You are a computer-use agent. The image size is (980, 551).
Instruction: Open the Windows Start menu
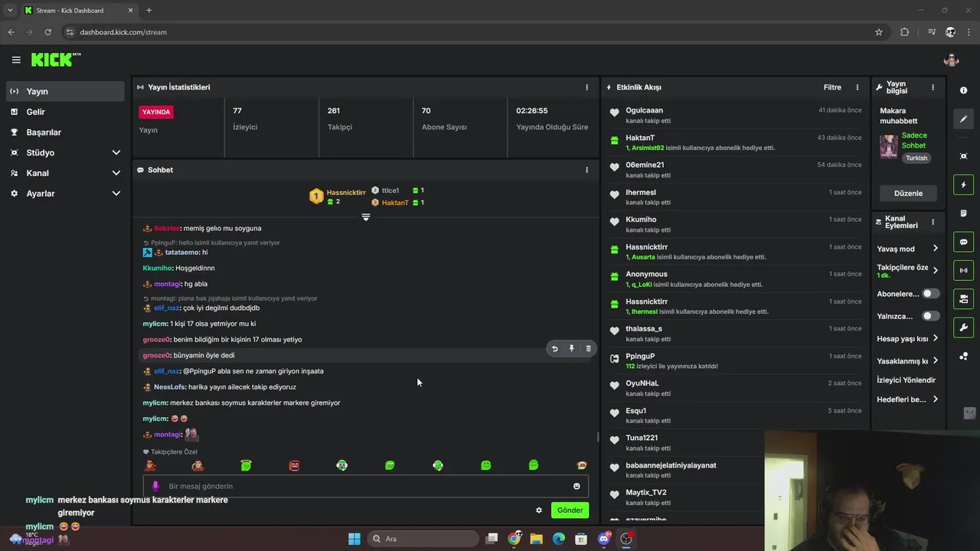pos(354,539)
